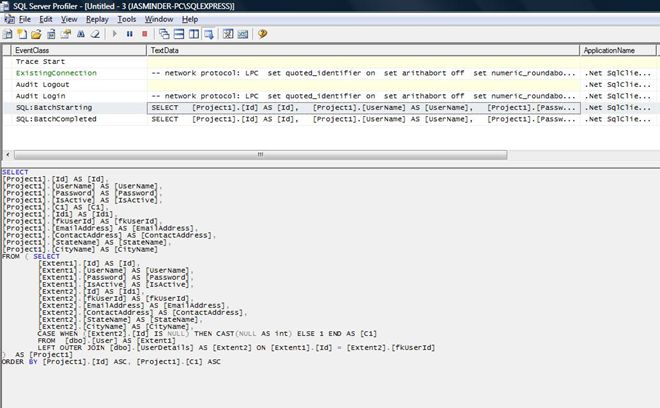This screenshot has width=660, height=408.
Task: Click the Tile Horizontally icon
Action: [179, 34]
